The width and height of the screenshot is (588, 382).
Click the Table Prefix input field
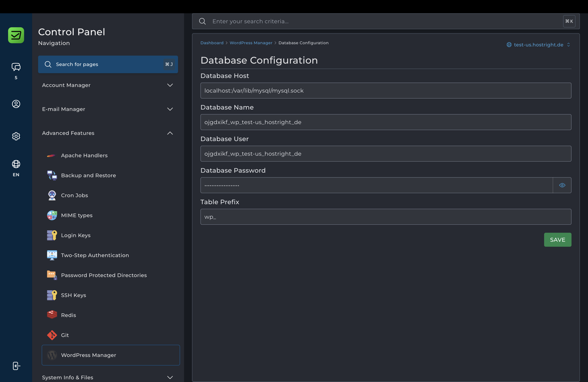[386, 217]
